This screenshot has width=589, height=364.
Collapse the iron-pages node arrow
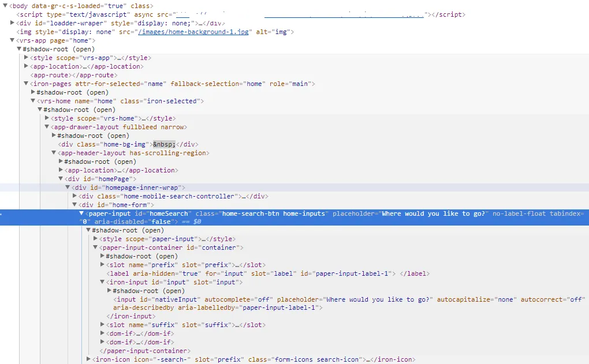(x=26, y=83)
